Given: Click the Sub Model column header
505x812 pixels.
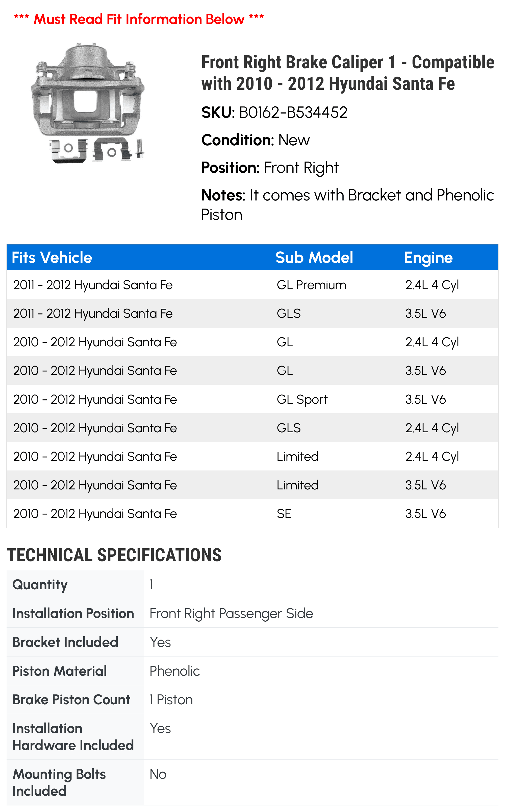Looking at the screenshot, I should point(314,257).
